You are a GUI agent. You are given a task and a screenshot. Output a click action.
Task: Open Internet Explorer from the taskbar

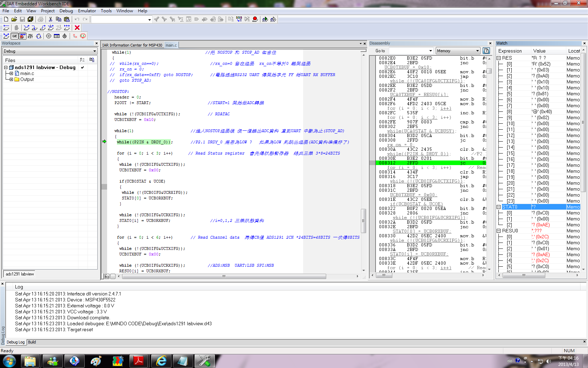[161, 361]
